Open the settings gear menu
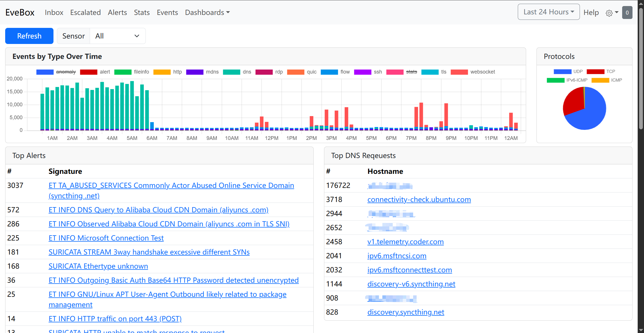Screen dimensions: 644x333 tap(612, 13)
